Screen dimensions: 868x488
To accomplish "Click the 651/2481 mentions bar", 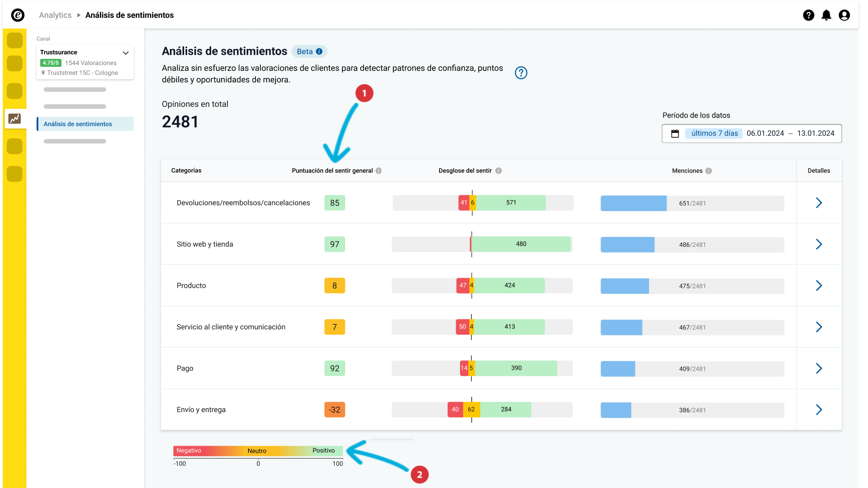I will [692, 203].
